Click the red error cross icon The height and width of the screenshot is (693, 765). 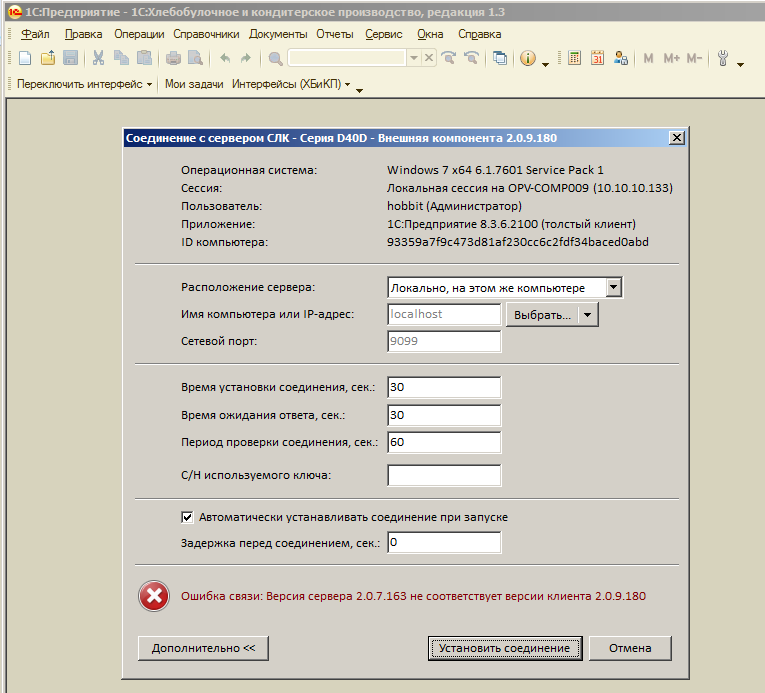154,596
